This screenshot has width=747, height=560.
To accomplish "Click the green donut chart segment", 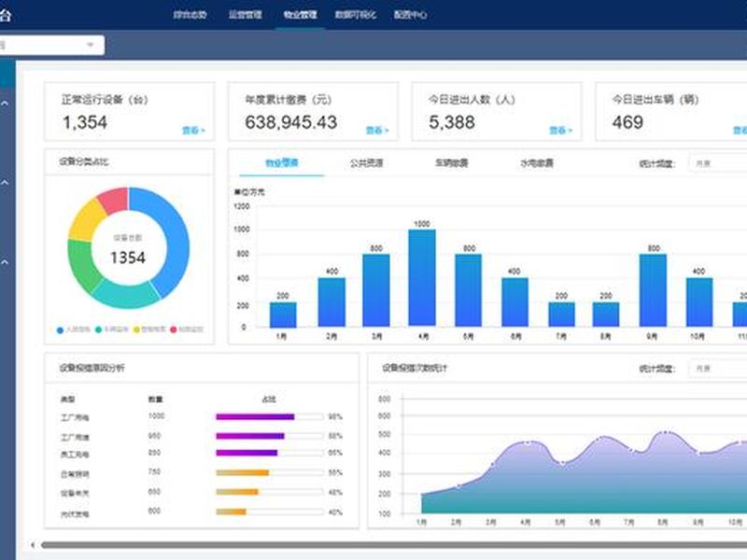I will click(81, 265).
